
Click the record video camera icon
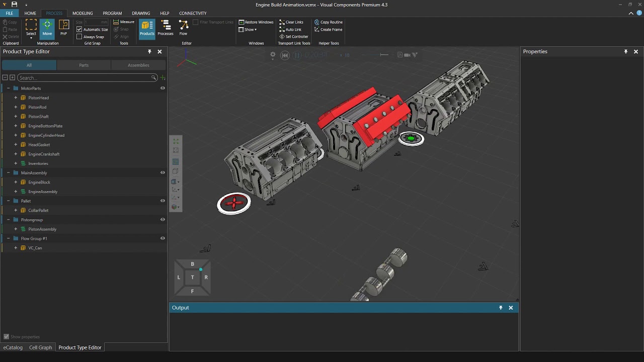point(408,55)
